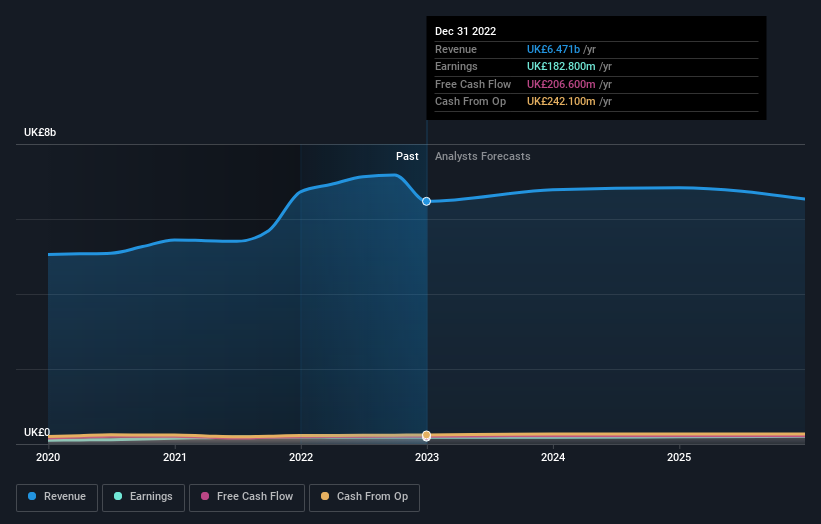Click the teal Earnings legend dot
Viewport: 821px width, 524px height.
118,496
